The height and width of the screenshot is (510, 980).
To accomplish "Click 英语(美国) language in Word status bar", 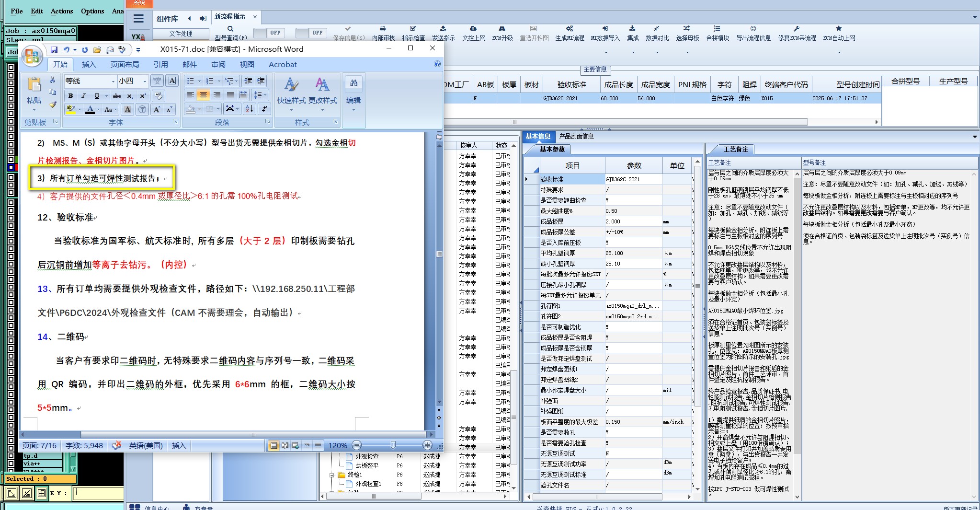I will point(146,445).
